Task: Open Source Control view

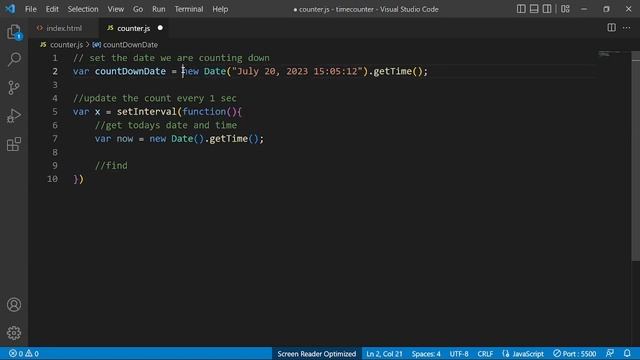Action: pos(14,88)
